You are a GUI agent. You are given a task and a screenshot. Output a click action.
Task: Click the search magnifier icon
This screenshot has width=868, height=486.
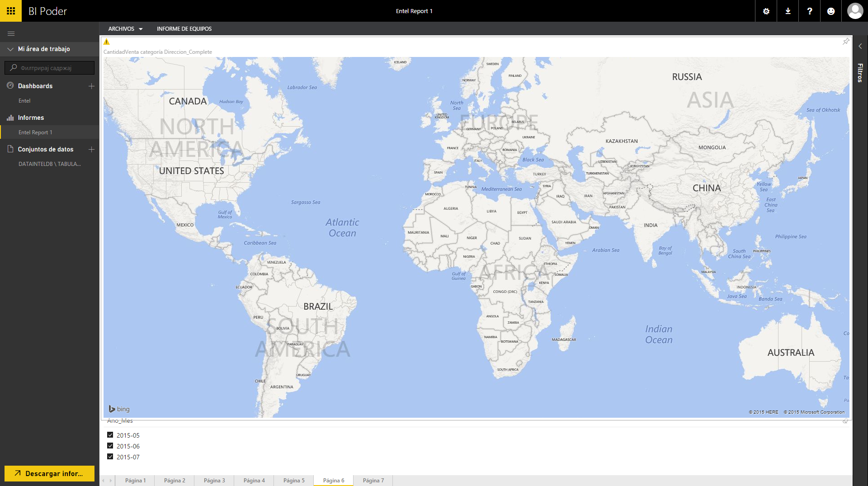[x=14, y=68]
